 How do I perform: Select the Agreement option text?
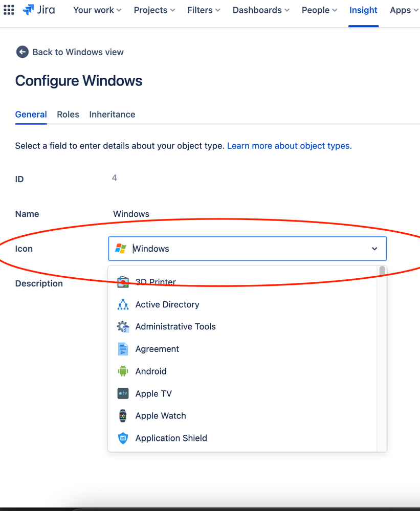click(157, 349)
